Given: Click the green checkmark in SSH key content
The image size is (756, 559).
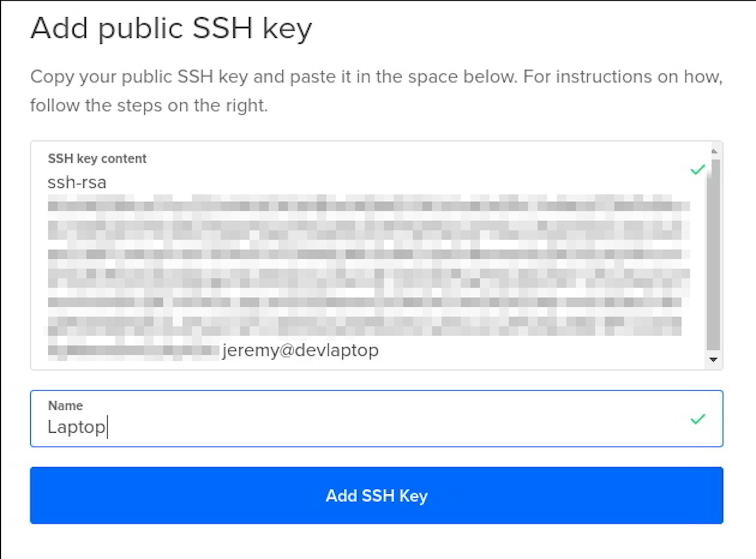Looking at the screenshot, I should point(698,170).
